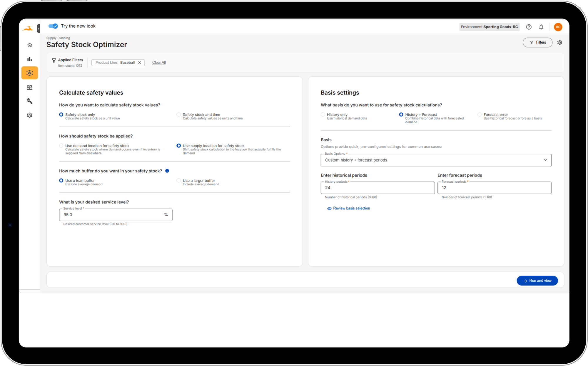Open the balance scales icon in sidebar

tap(29, 87)
